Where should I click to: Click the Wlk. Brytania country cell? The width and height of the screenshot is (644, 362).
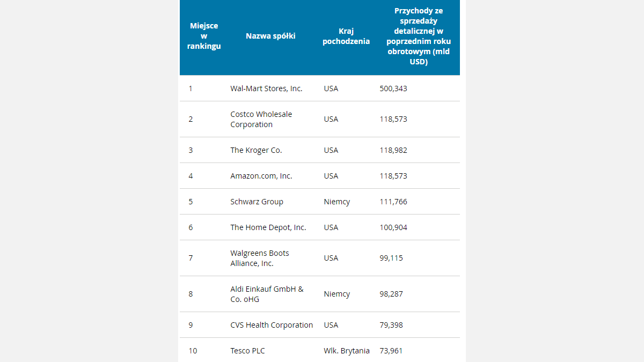pos(347,351)
